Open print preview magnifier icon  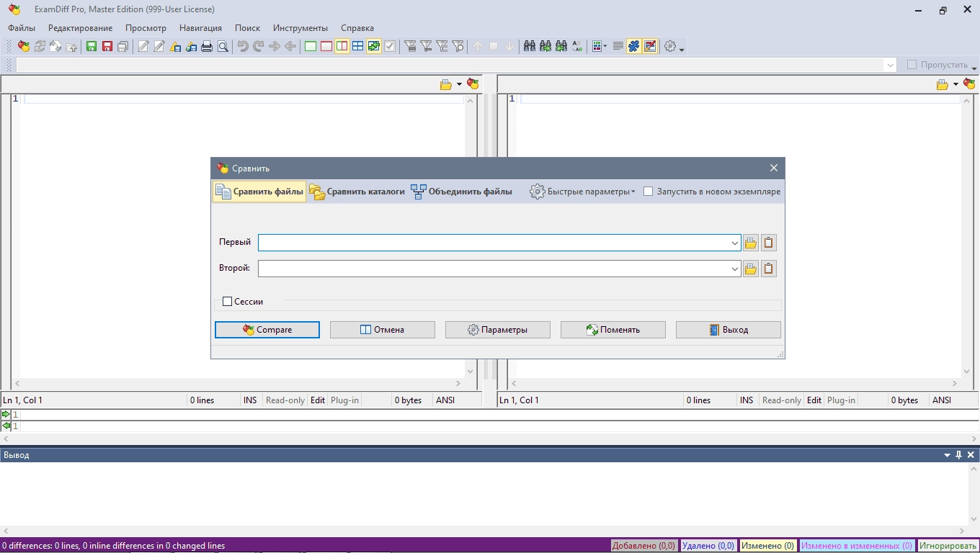click(223, 46)
